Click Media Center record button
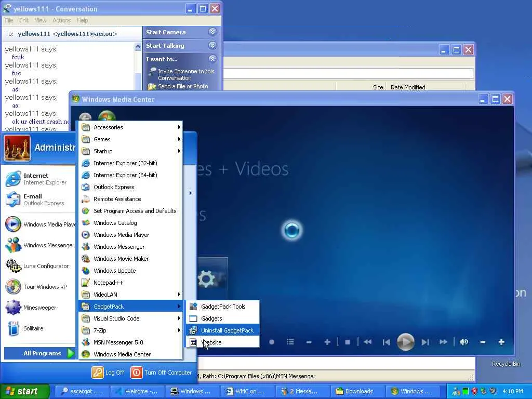Image resolution: width=532 pixels, height=399 pixels. [x=271, y=342]
